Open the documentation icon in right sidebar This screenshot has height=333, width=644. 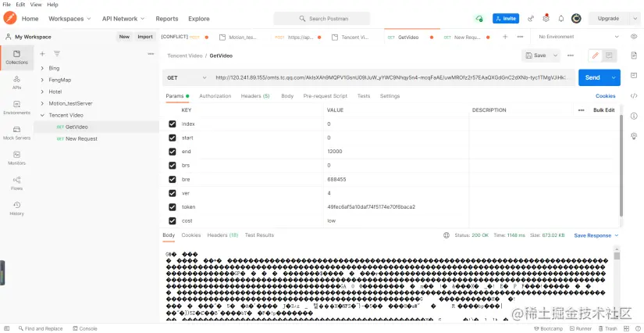[634, 55]
